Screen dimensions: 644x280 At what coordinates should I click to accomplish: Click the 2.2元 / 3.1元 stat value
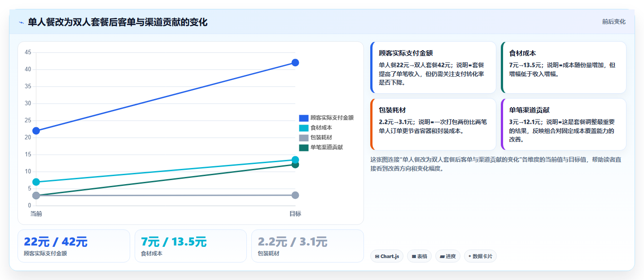(293, 242)
